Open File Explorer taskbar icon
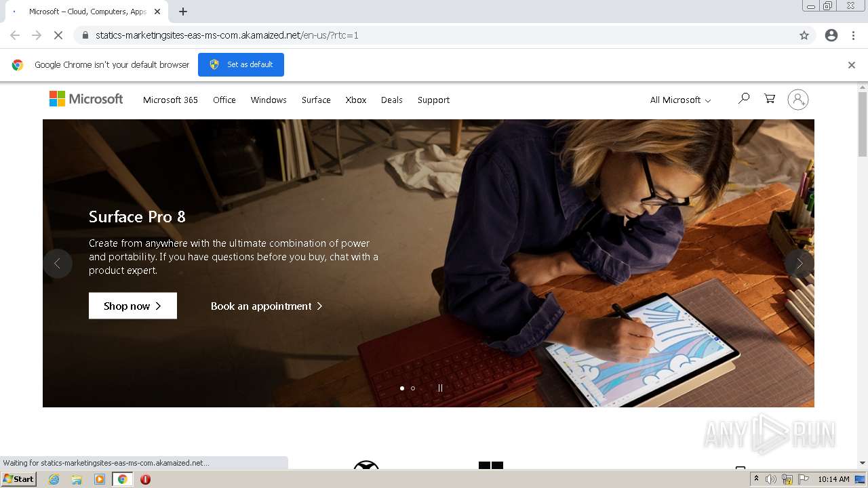868x488 pixels. [x=77, y=479]
